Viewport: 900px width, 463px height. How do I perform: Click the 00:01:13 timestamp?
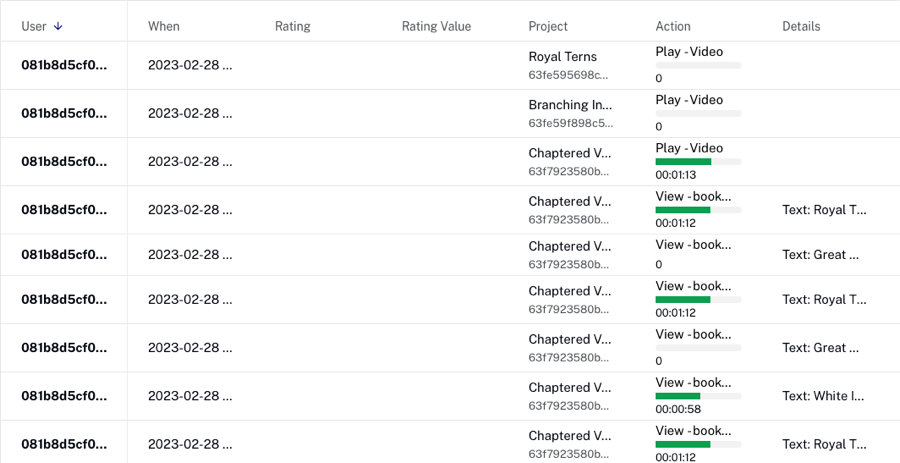(675, 175)
